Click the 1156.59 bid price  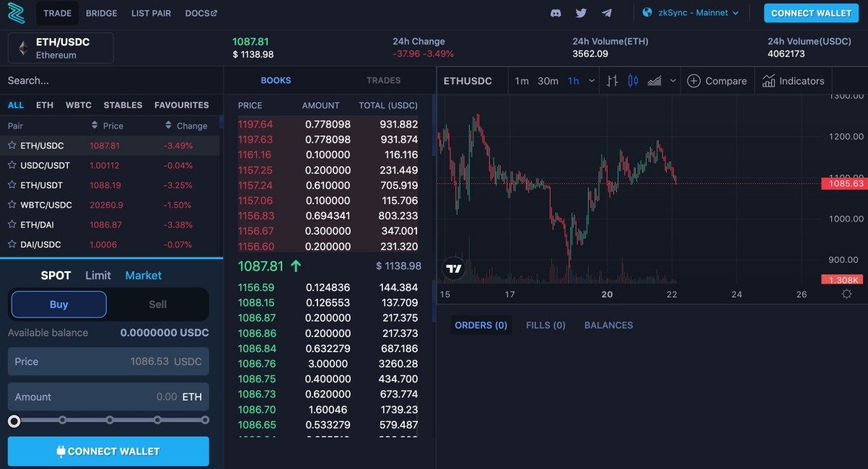point(255,287)
